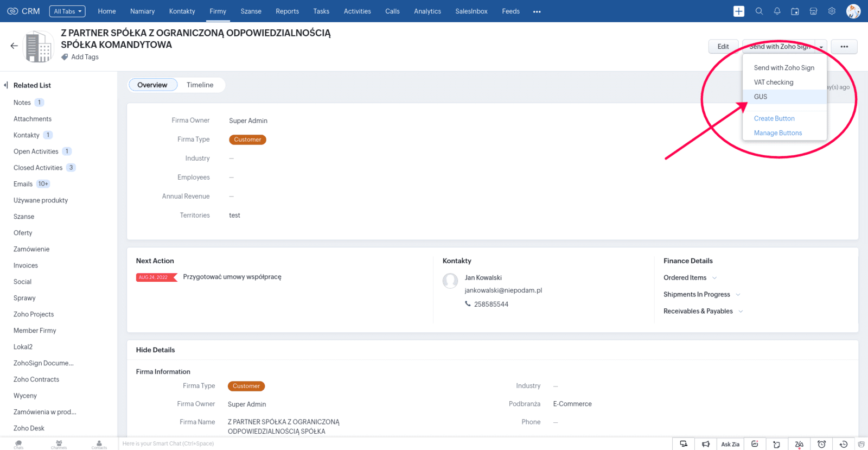Open the All Tabs dropdown
The image size is (868, 450).
point(67,11)
